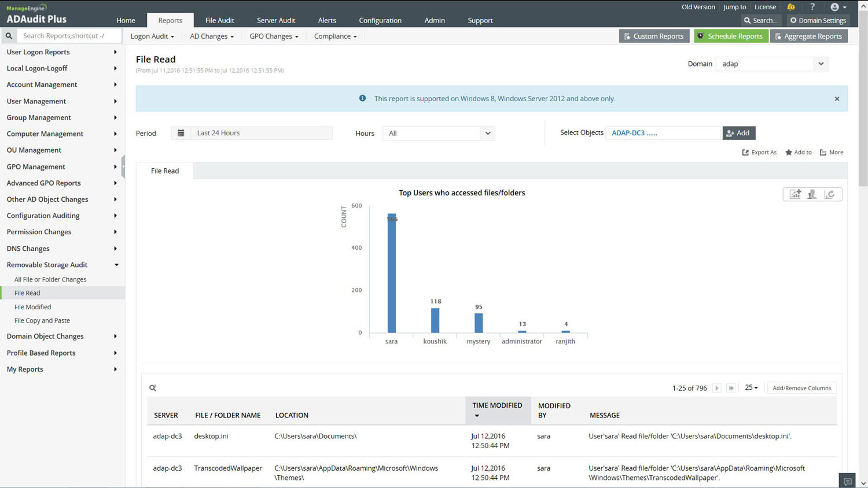
Task: Open the AD Changes menu
Action: pyautogui.click(x=212, y=36)
